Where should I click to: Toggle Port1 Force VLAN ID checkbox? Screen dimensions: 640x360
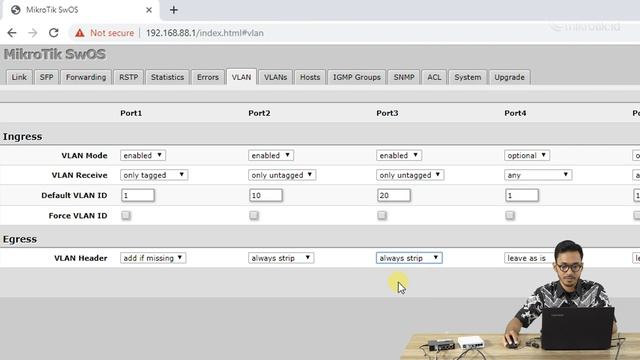[x=126, y=215]
